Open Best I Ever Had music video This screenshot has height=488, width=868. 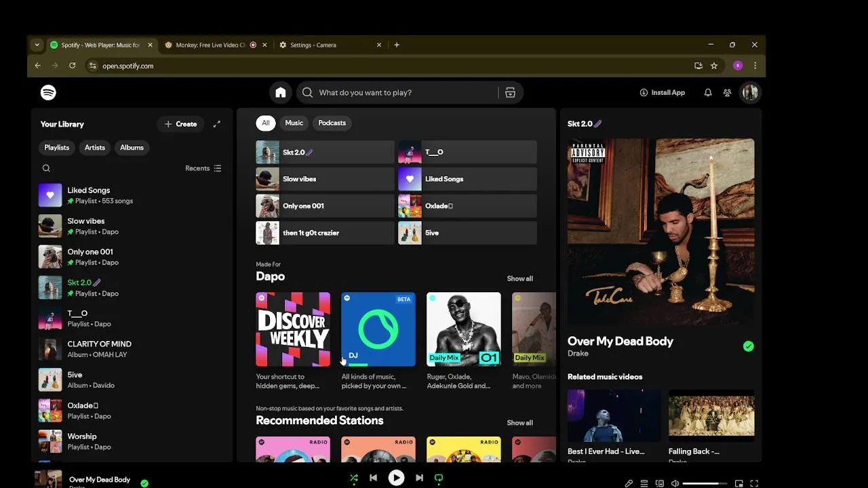click(x=614, y=427)
